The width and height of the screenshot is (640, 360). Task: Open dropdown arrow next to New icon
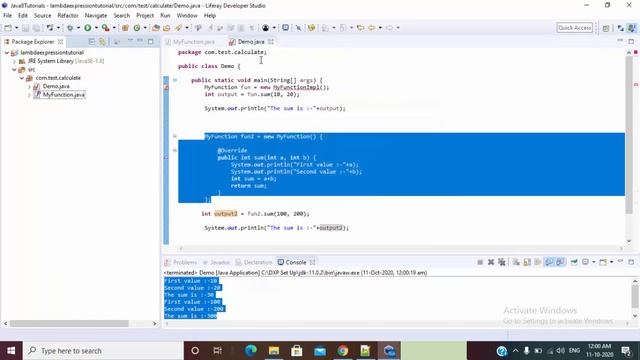tap(16, 28)
